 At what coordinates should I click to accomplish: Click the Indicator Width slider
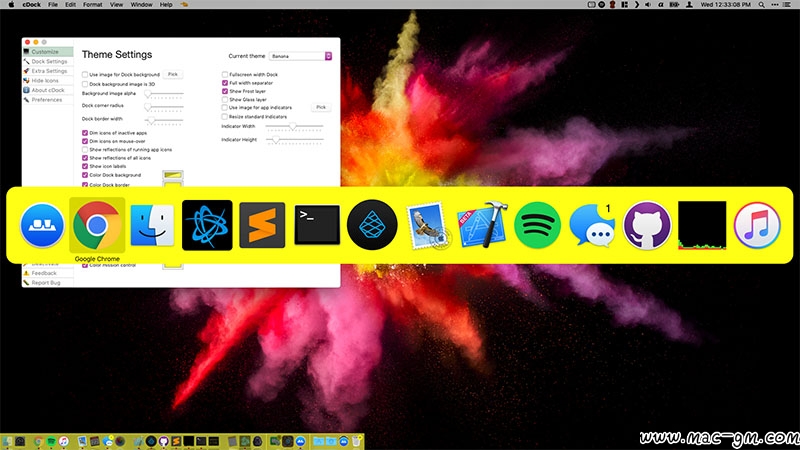click(x=294, y=126)
